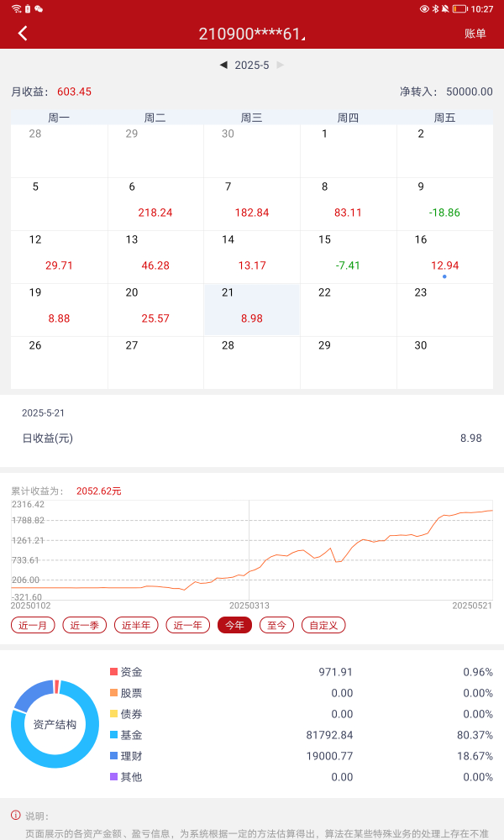Viewport: 504px width, 840px height.
Task: Tap the 资产结构 donut chart
Action: 55,724
